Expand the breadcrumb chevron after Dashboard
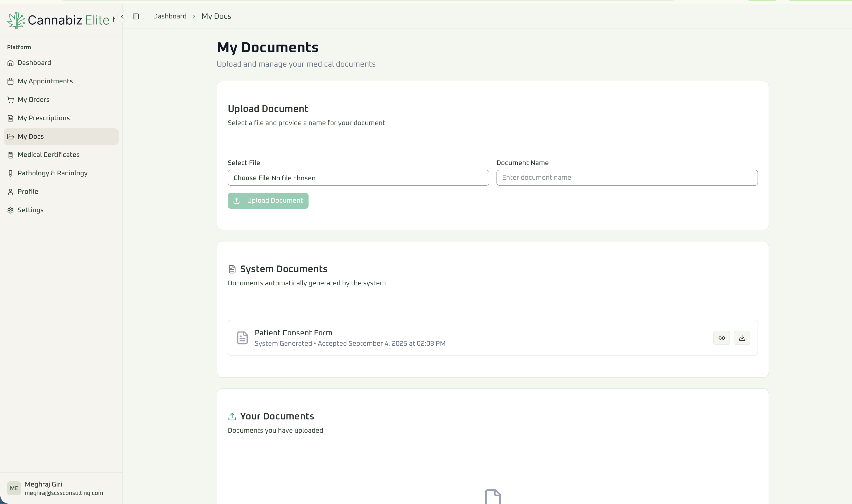Viewport: 852px width, 504px height. (194, 16)
